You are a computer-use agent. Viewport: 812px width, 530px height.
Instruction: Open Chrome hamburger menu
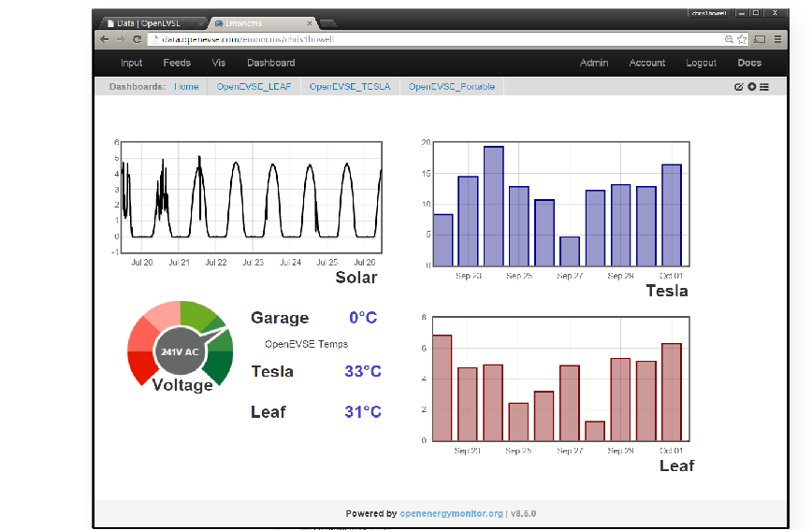pyautogui.click(x=777, y=39)
